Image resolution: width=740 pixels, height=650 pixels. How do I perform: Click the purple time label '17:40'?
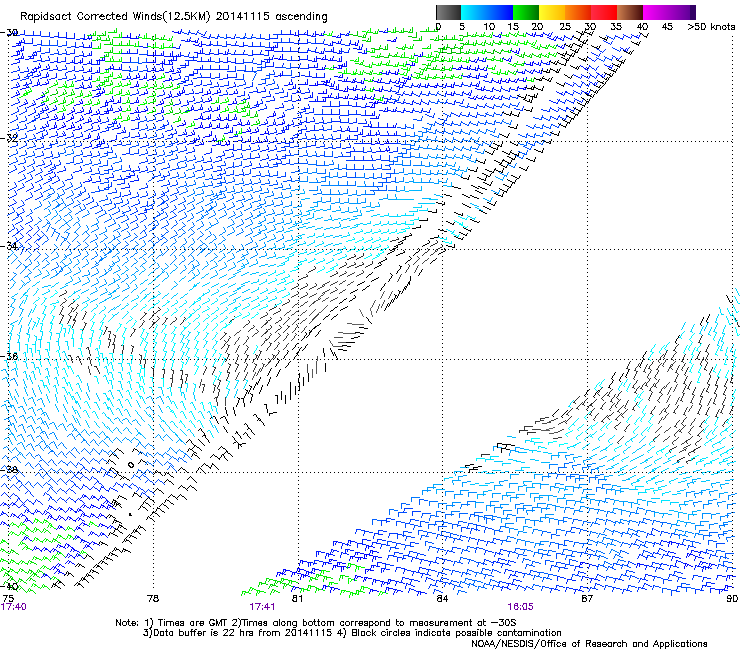[14, 607]
